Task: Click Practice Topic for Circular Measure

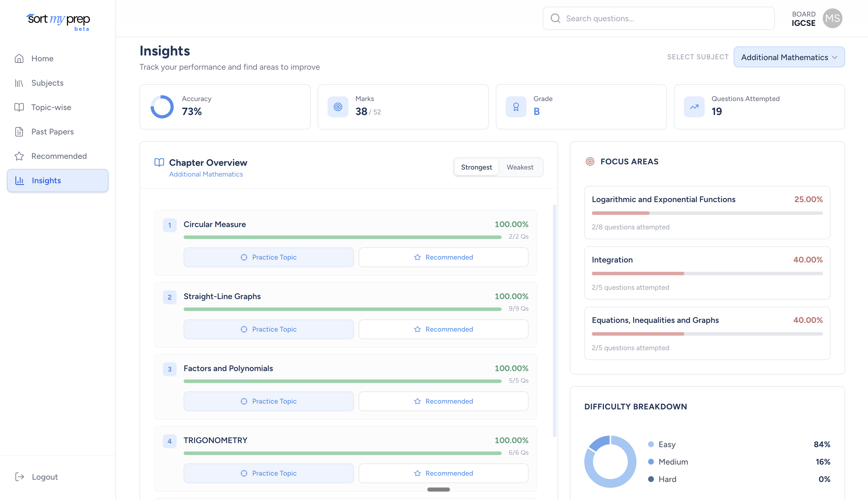Action: coord(268,257)
